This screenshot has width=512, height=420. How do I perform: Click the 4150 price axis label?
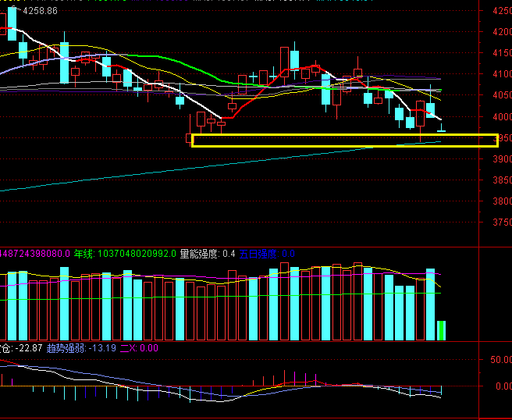(x=502, y=53)
